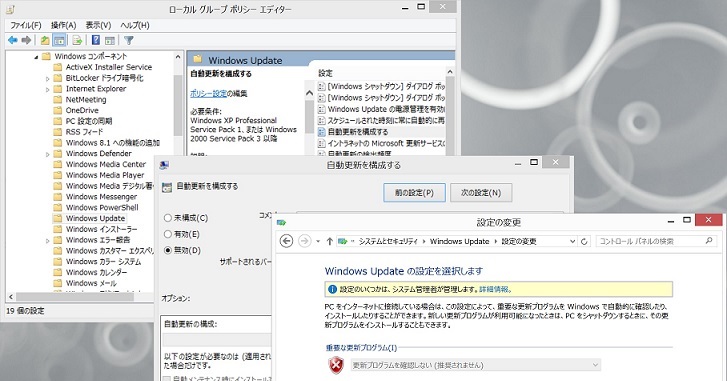Click the folder icon next to NetMeeting
Viewport: 727px width, 381px height.
click(58, 100)
